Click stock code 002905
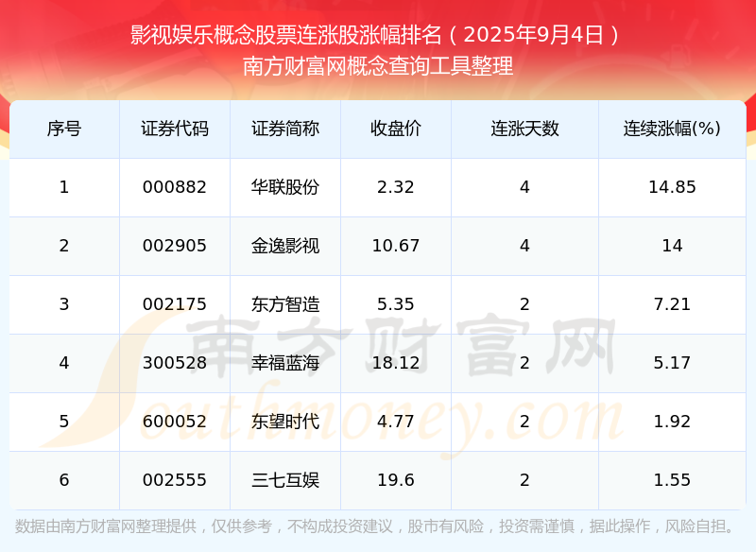756x552 pixels. (175, 246)
